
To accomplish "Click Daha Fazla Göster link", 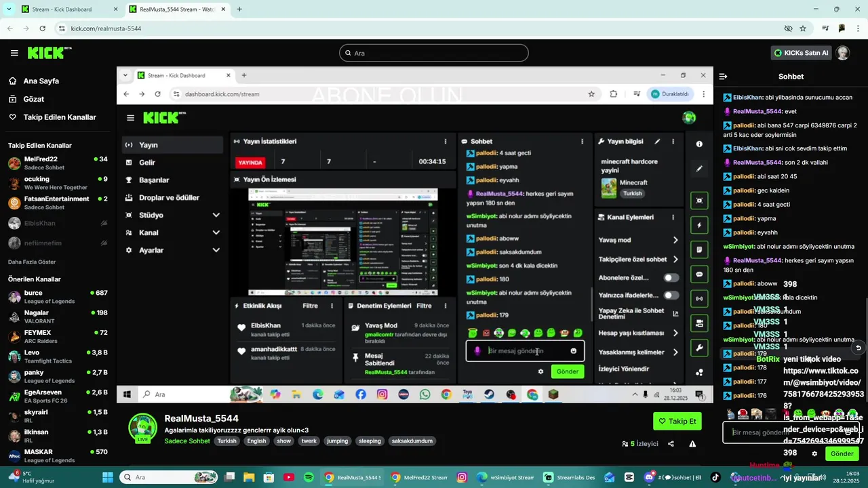I will click(32, 262).
